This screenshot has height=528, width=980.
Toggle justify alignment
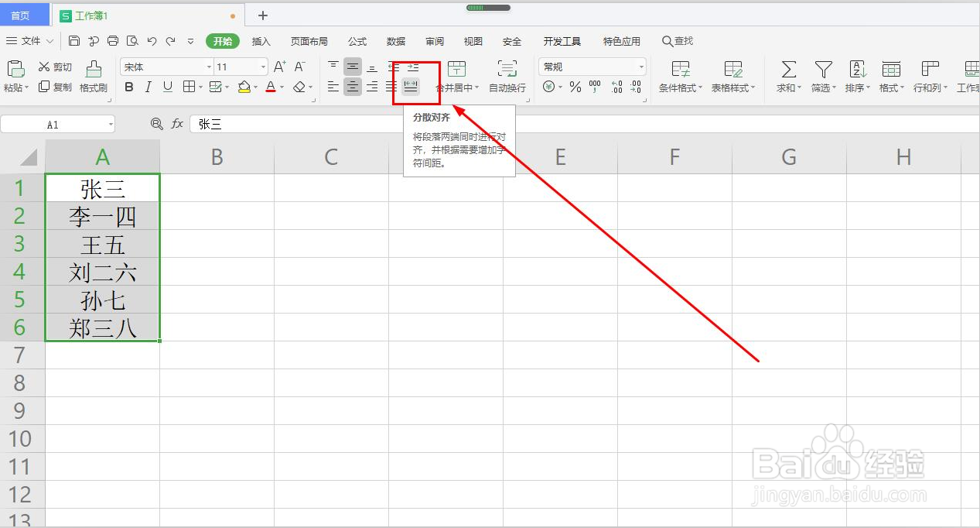coord(391,87)
